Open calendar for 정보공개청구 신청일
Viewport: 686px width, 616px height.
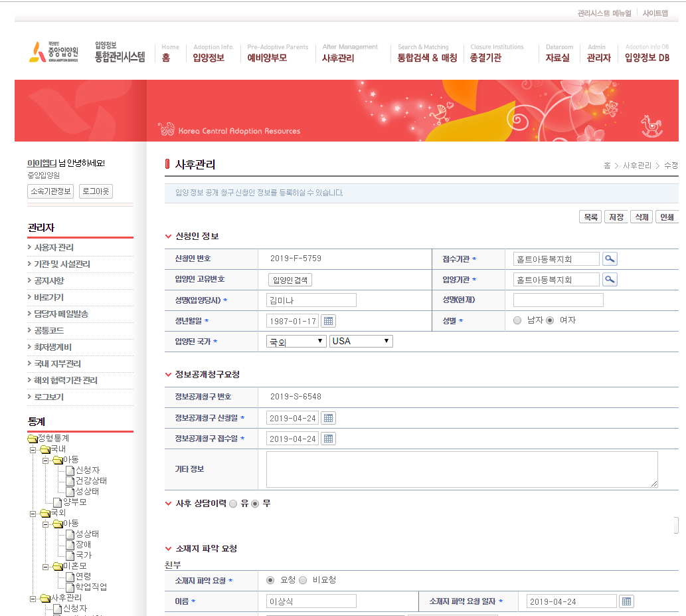click(x=328, y=418)
